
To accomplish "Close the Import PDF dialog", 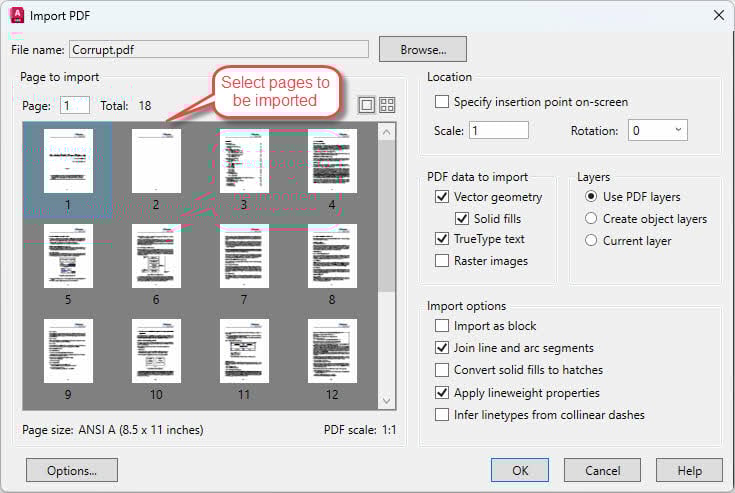I will click(719, 15).
